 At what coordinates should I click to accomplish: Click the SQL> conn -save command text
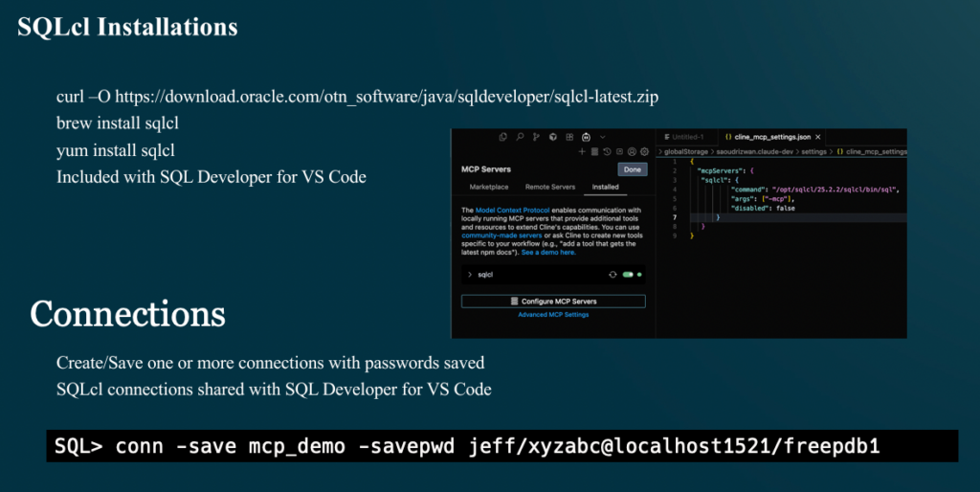click(467, 446)
